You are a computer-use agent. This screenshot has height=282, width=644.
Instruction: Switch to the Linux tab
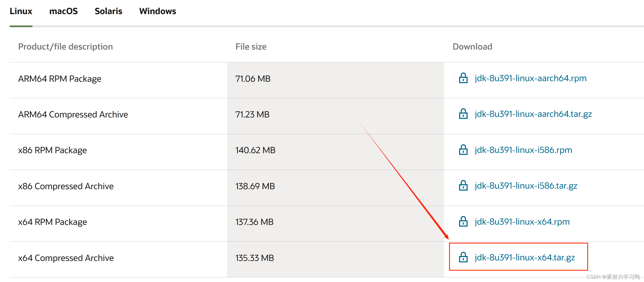pyautogui.click(x=21, y=11)
